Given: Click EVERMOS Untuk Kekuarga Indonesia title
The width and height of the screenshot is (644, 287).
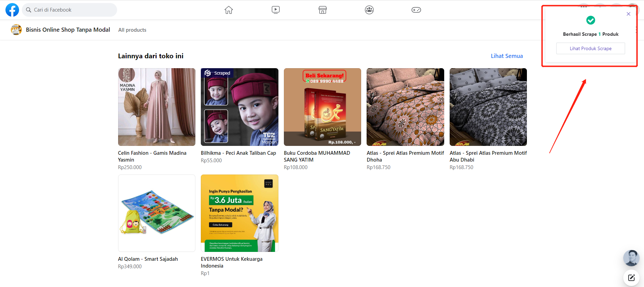Looking at the screenshot, I should [231, 262].
